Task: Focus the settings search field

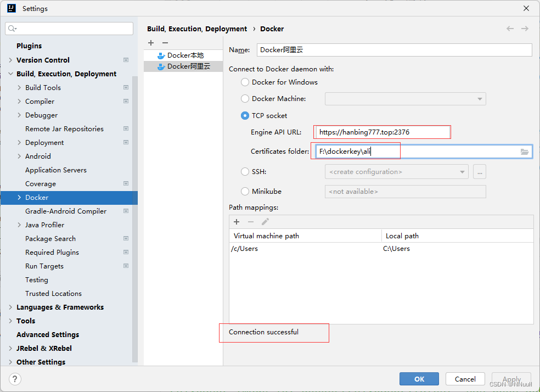Action: pyautogui.click(x=69, y=29)
